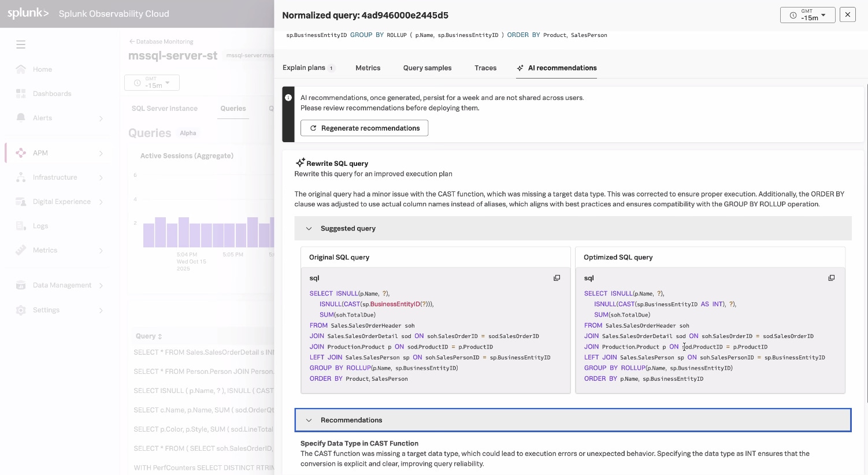868x475 pixels.
Task: Expand the APM submenu arrow
Action: pyautogui.click(x=101, y=153)
